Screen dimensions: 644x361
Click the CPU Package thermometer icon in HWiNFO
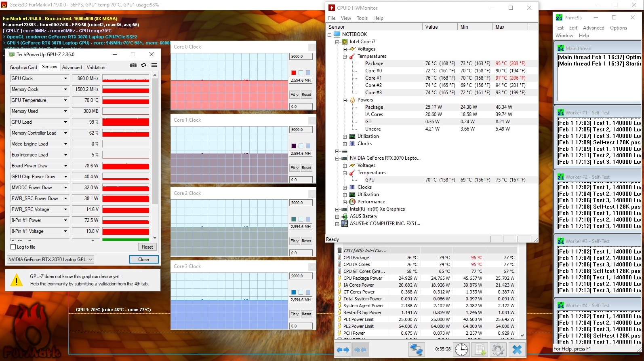(339, 258)
